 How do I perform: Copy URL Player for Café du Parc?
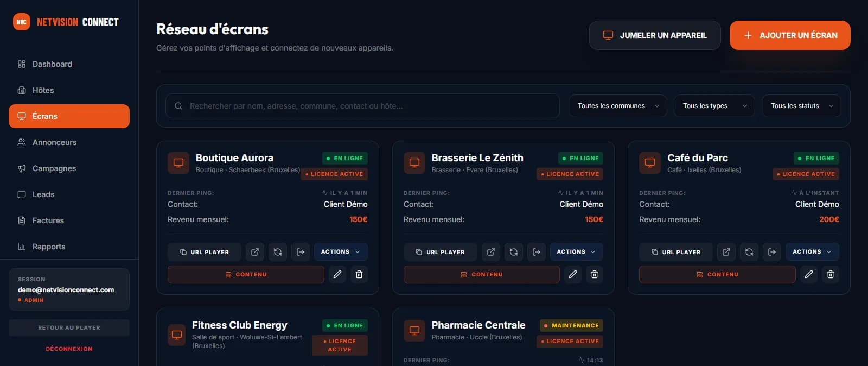point(676,252)
